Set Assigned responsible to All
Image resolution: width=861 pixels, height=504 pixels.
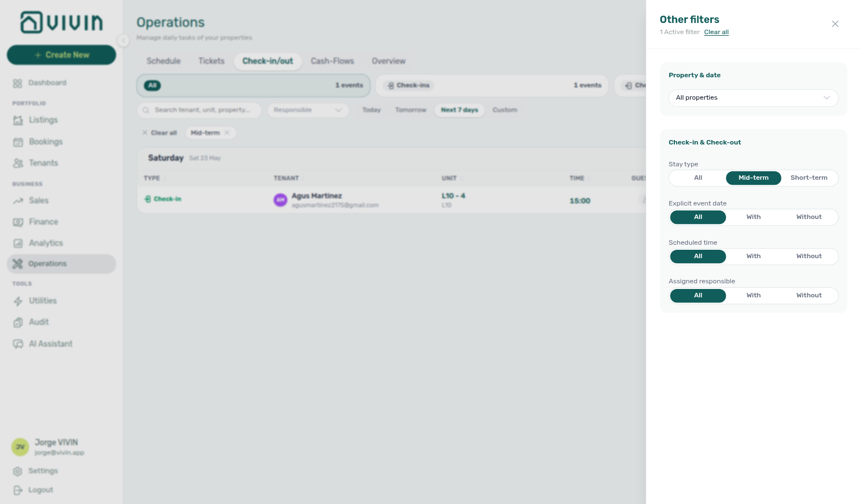coord(698,296)
